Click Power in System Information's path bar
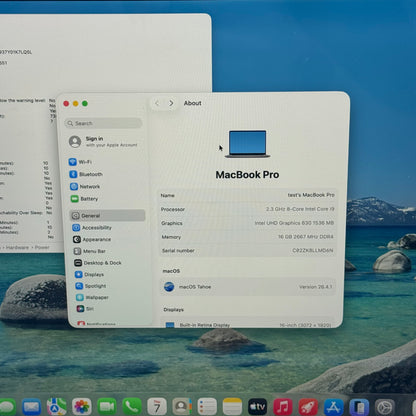 click(42, 247)
